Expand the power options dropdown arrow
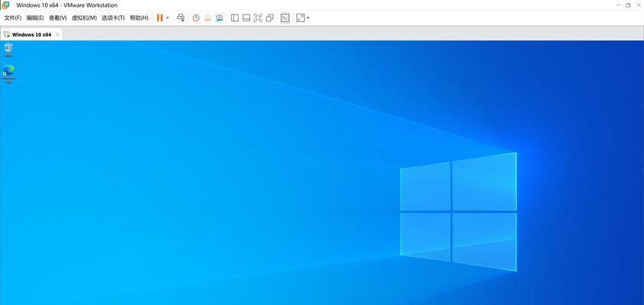 point(168,18)
